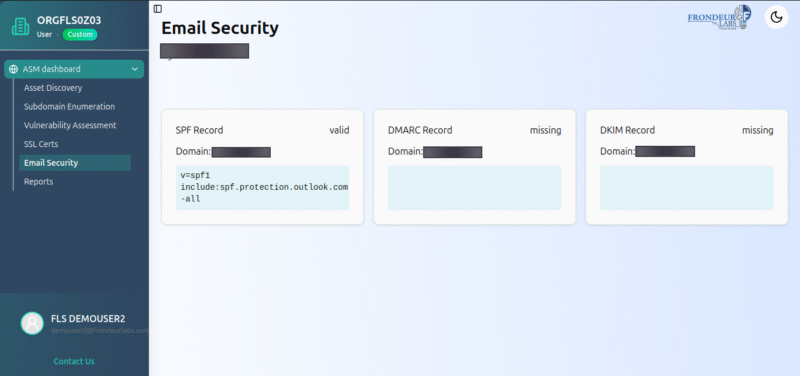
Task: Open Asset Discovery in sidebar
Action: [x=53, y=88]
